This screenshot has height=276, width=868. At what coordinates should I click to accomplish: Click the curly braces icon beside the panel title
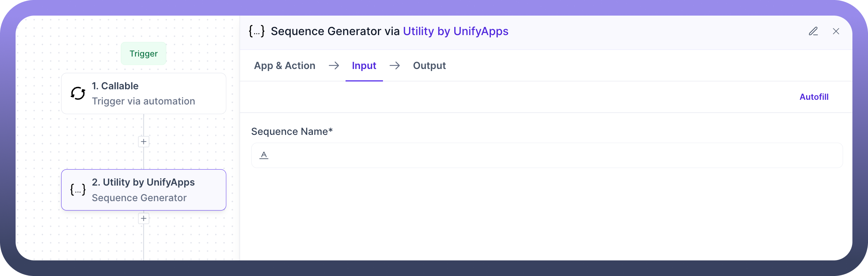click(x=257, y=31)
